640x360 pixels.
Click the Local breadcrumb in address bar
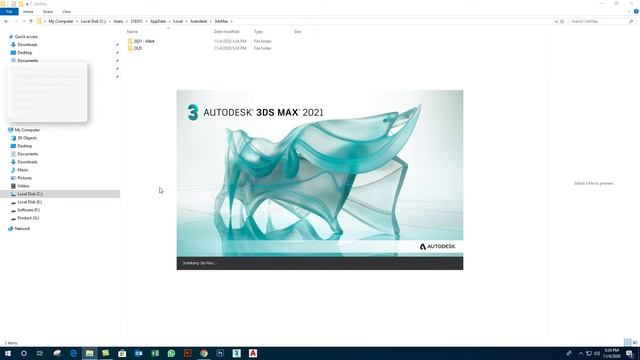tap(178, 21)
